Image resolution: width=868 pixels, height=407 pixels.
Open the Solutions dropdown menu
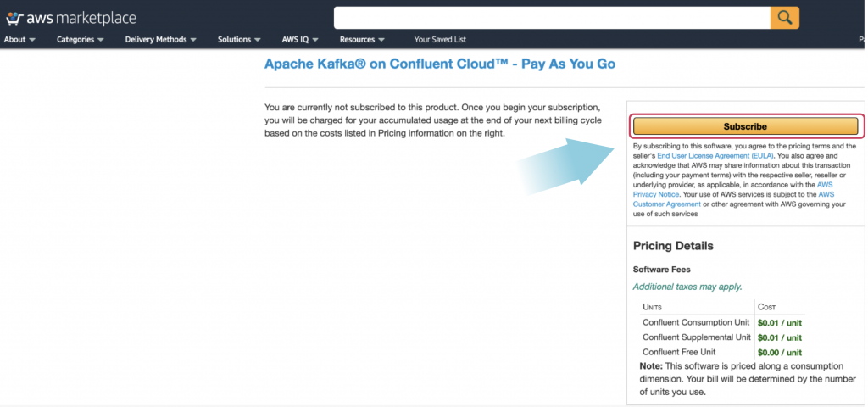[x=239, y=39]
